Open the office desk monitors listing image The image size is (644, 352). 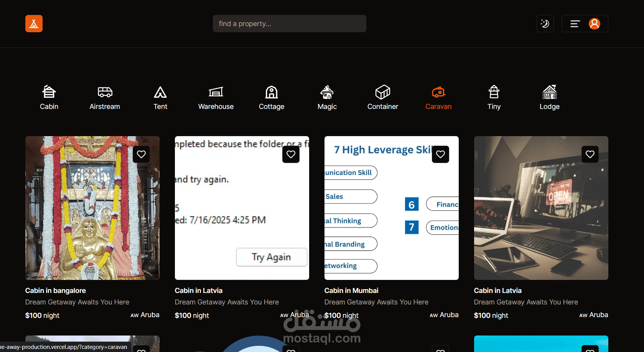point(541,208)
